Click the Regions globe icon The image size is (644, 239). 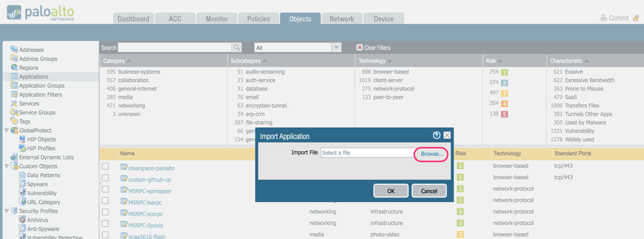pyautogui.click(x=14, y=67)
